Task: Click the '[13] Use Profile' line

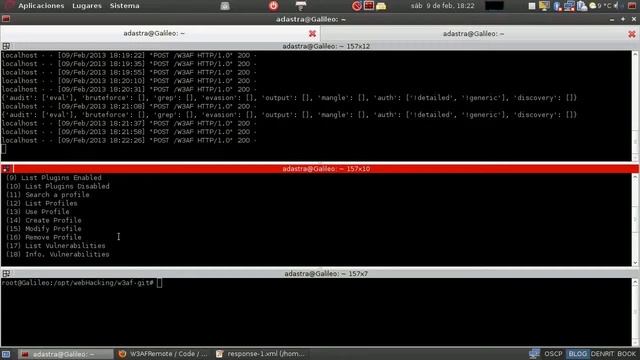Action: pos(37,212)
